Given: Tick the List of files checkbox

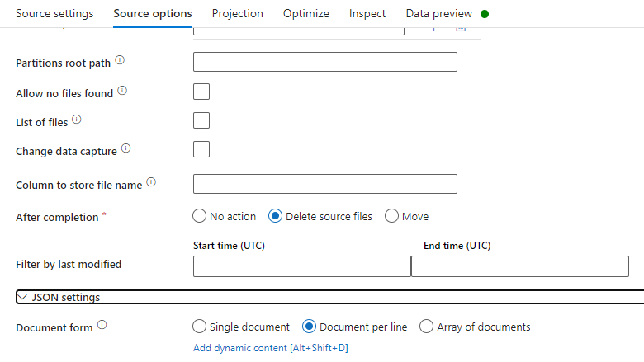Looking at the screenshot, I should [201, 120].
